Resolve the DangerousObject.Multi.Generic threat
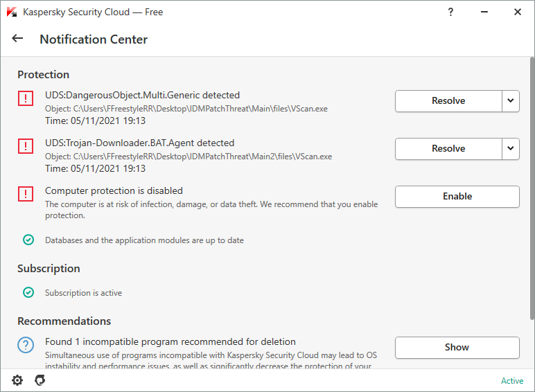 448,101
